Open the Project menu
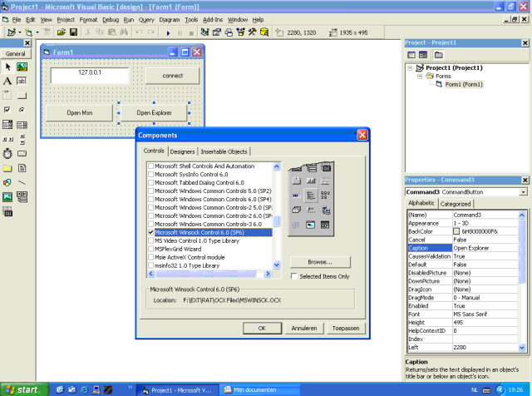The image size is (532, 396). click(66, 20)
